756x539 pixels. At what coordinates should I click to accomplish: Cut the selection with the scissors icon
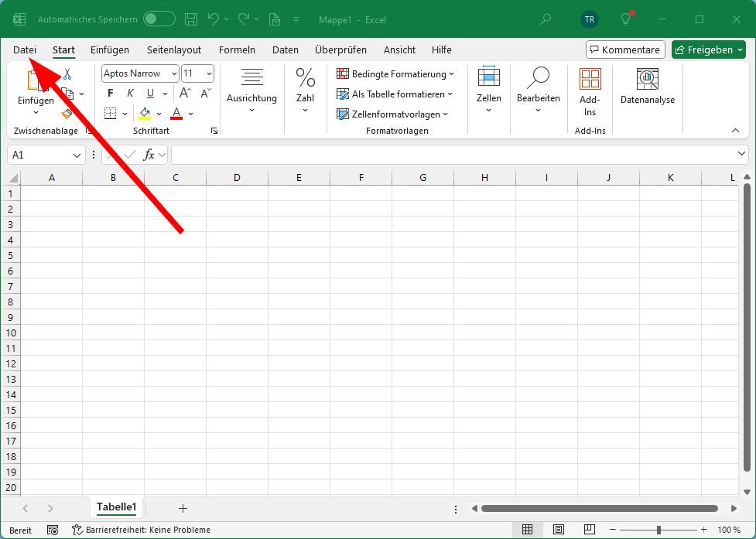pyautogui.click(x=67, y=73)
